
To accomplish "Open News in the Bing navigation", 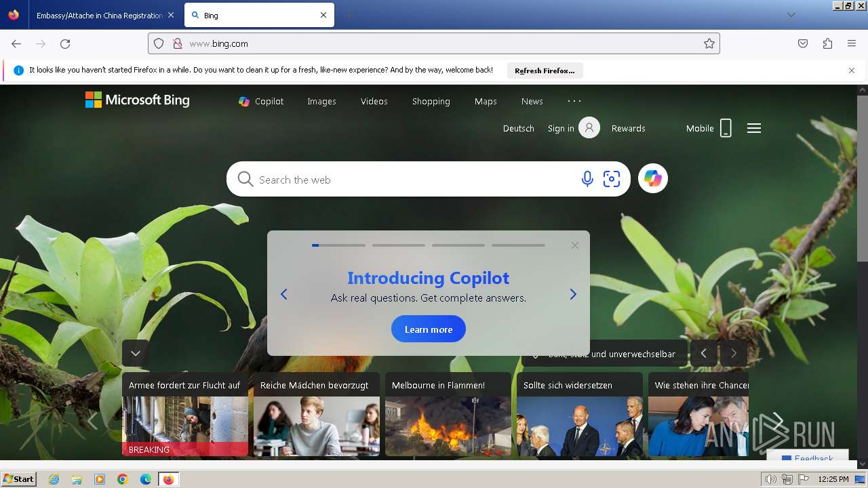I will pos(532,101).
